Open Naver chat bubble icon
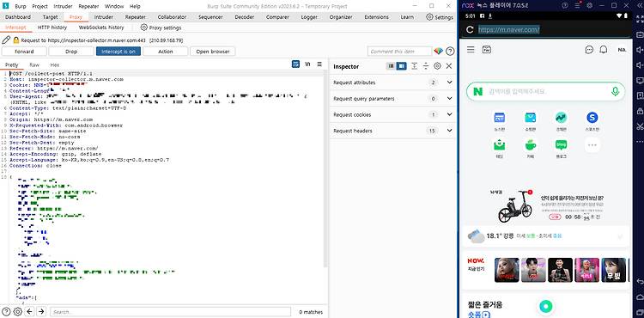This screenshot has height=318, width=644. (x=589, y=50)
